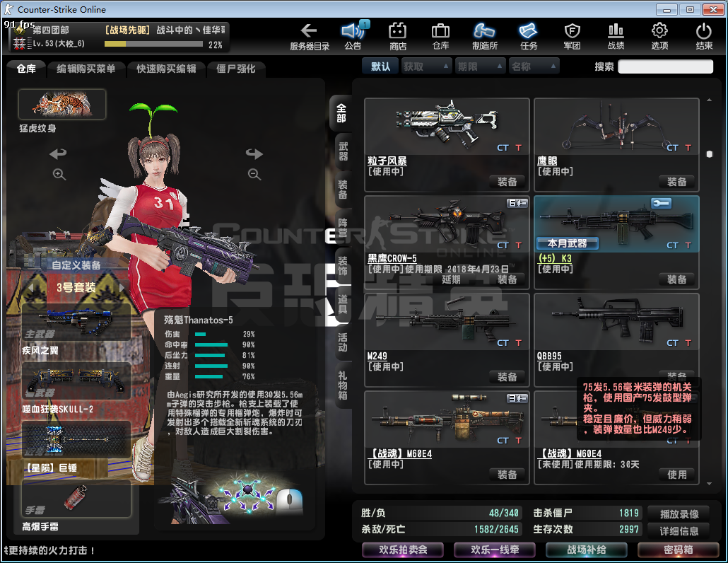
Task: Zoom in on the character preview
Action: pyautogui.click(x=59, y=174)
